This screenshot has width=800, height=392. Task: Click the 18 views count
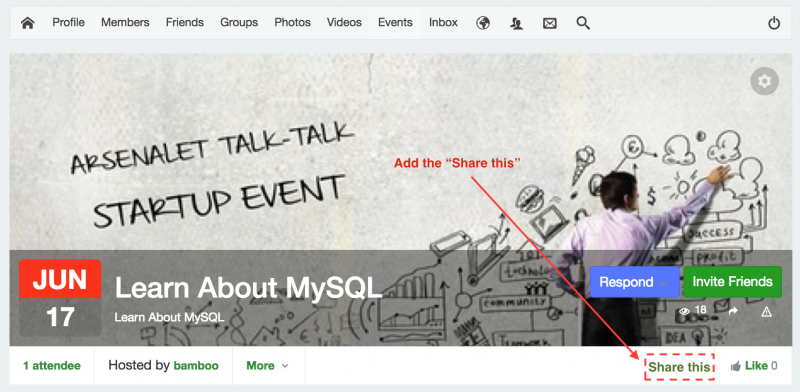701,310
